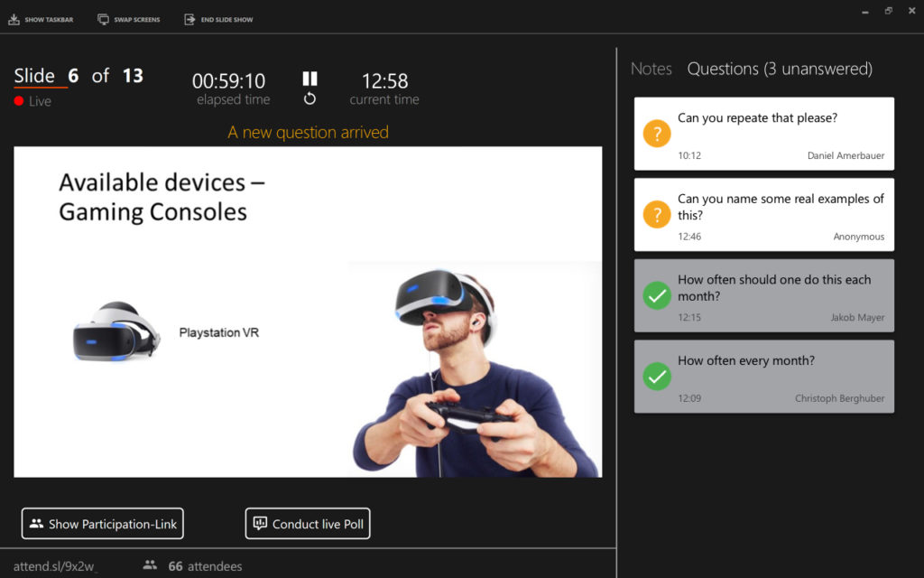This screenshot has height=578, width=924.
Task: Click the End Slide Show exit icon
Action: pyautogui.click(x=189, y=20)
